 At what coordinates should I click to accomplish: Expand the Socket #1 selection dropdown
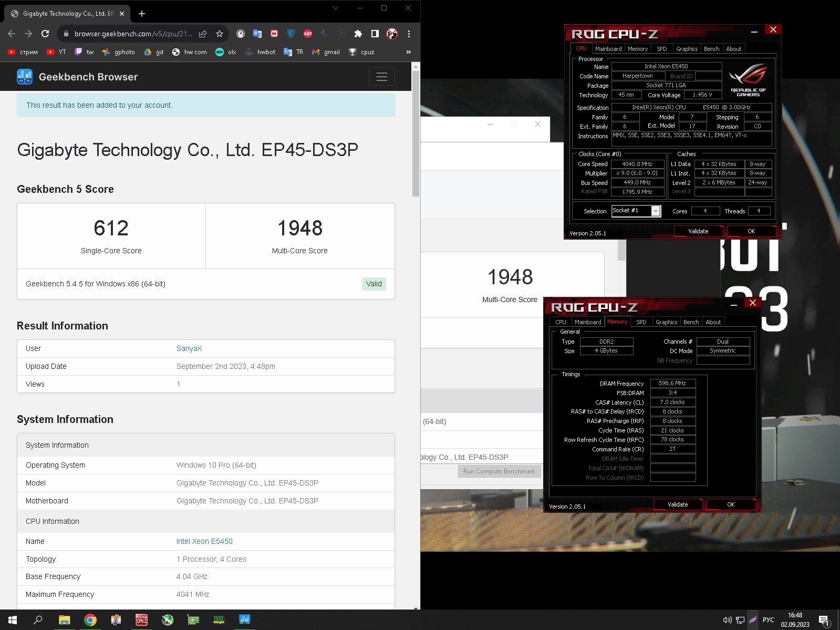(x=656, y=211)
